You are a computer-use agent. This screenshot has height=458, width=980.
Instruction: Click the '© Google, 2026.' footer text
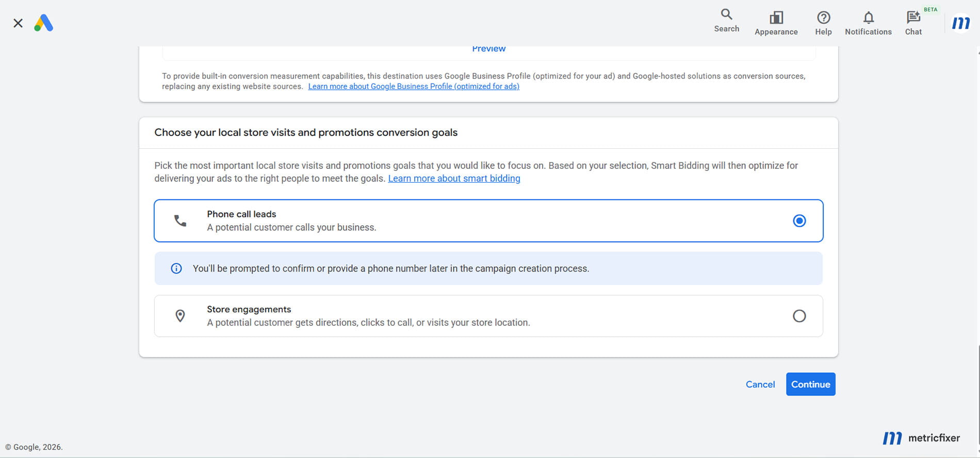[34, 447]
